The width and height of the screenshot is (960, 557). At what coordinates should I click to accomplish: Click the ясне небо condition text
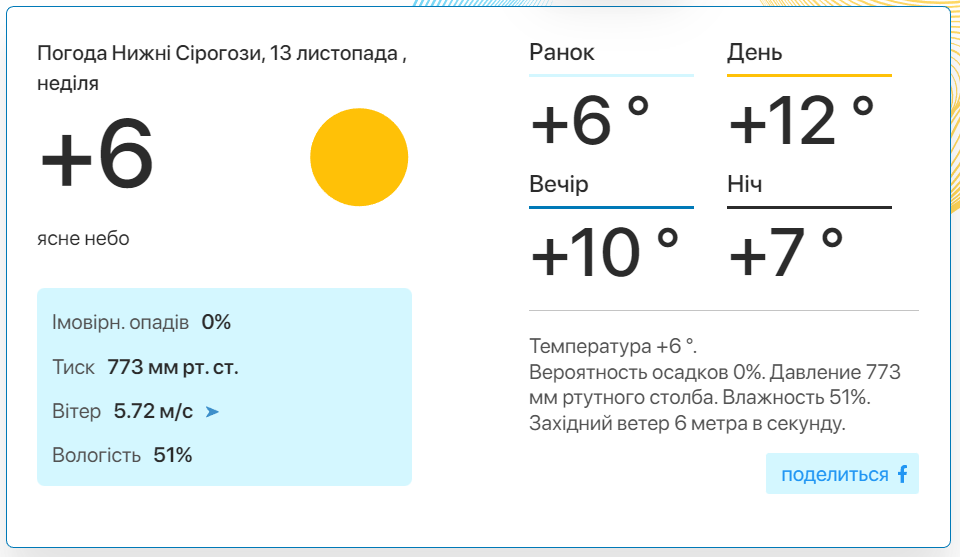click(83, 238)
